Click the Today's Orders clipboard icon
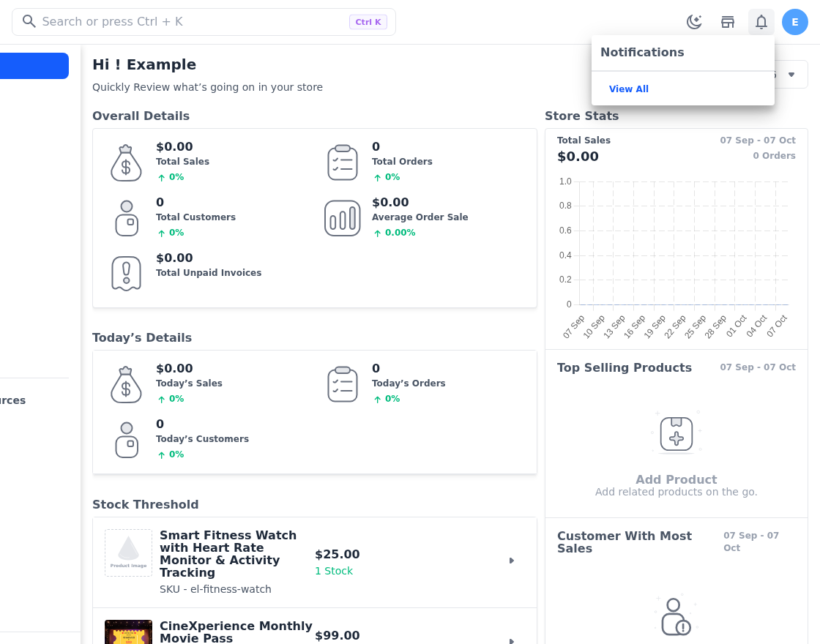The width and height of the screenshot is (820, 644). (343, 384)
